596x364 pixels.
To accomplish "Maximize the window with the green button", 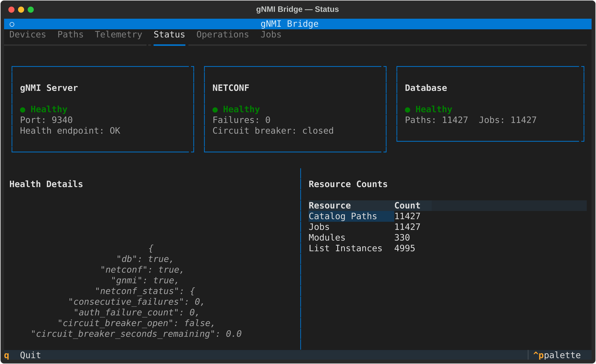I will (31, 9).
